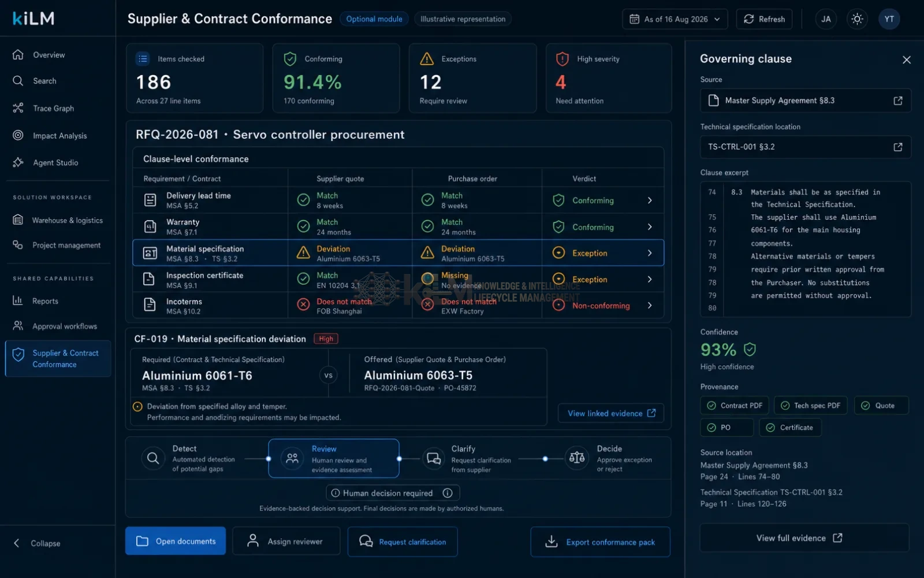This screenshot has height=578, width=924.
Task: Click Export conformance pack
Action: click(x=601, y=542)
